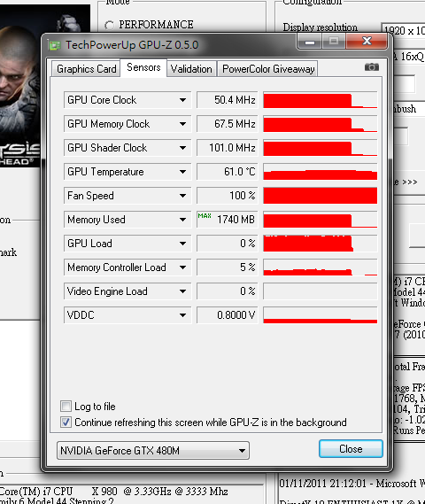Enable the Log to file checkbox
Viewport: 425px width, 504px height.
(x=66, y=407)
